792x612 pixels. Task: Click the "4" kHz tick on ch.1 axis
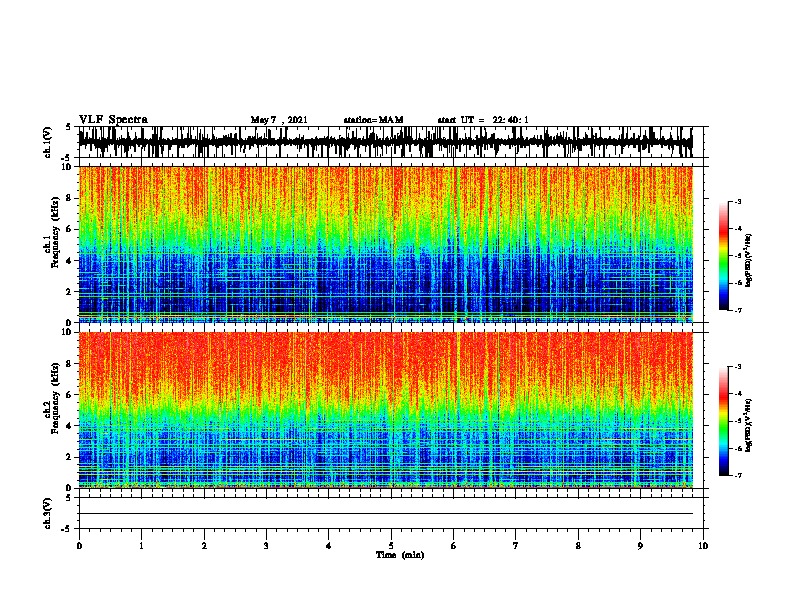[x=70, y=261]
